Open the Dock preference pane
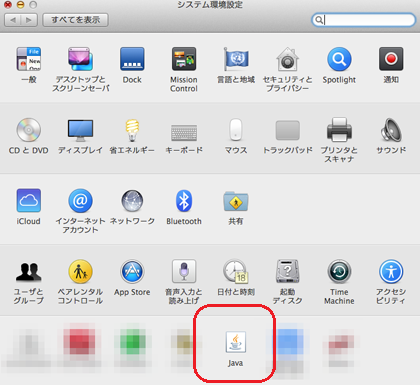 tap(132, 59)
